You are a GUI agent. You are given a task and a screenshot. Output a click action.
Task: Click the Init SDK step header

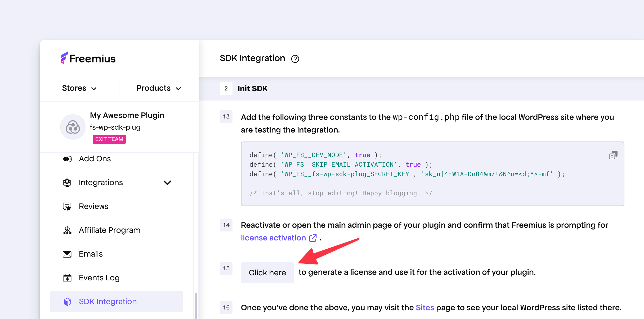coord(252,89)
